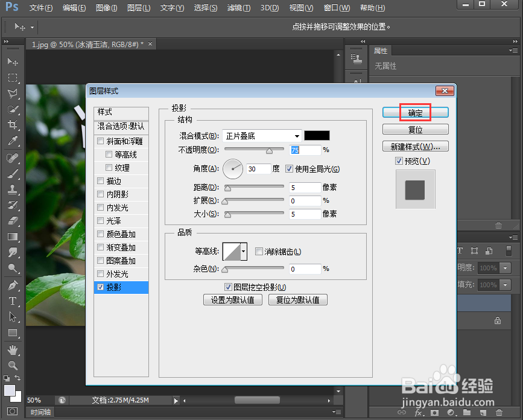
Task: Toggle Quick Mask mode icon
Action: click(x=13, y=412)
